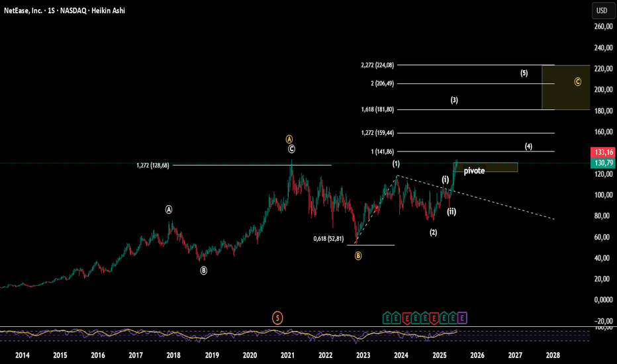This screenshot has width=617, height=364.
Task: Select the (3) wave label
Action: (x=454, y=100)
